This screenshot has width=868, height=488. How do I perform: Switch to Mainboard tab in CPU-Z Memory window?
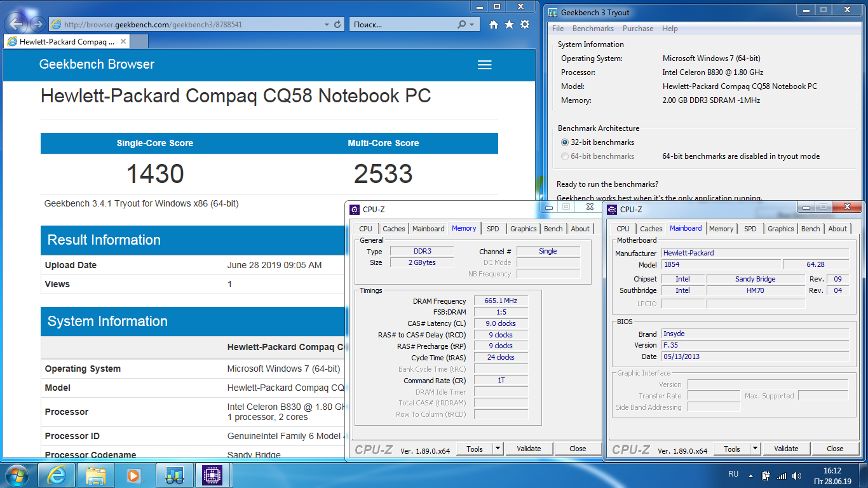[428, 229]
